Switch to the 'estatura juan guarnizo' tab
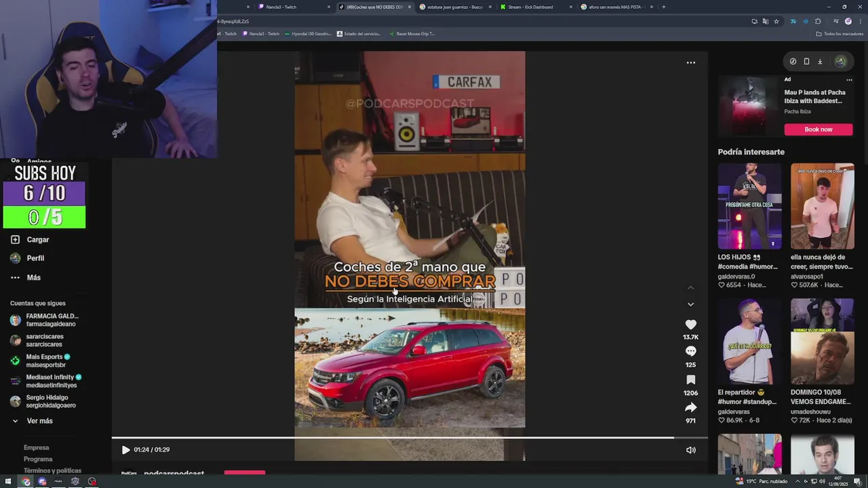Screen dimensions: 868x488 pyautogui.click(x=456, y=7)
